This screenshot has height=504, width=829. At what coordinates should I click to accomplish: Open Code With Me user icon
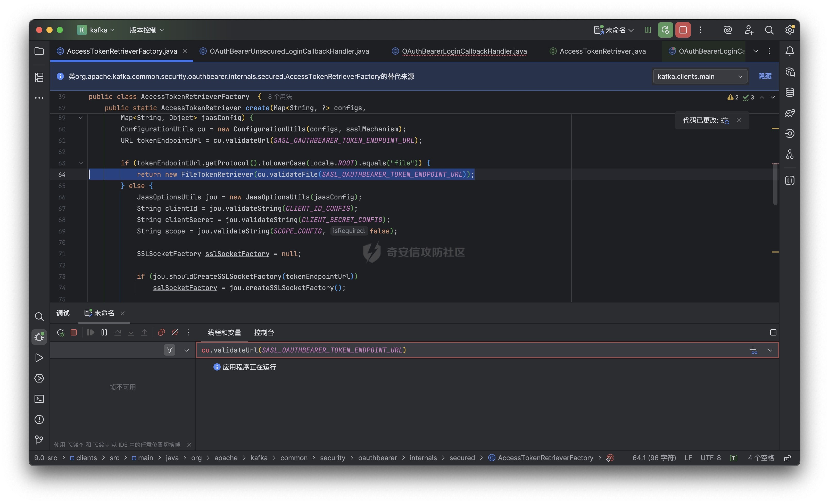[749, 30]
